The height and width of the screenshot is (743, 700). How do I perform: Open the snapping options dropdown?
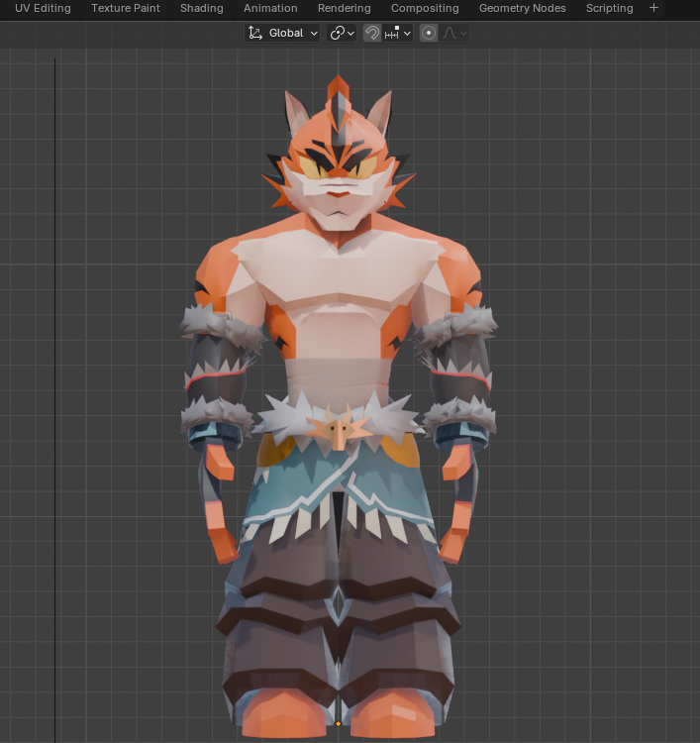pos(397,33)
